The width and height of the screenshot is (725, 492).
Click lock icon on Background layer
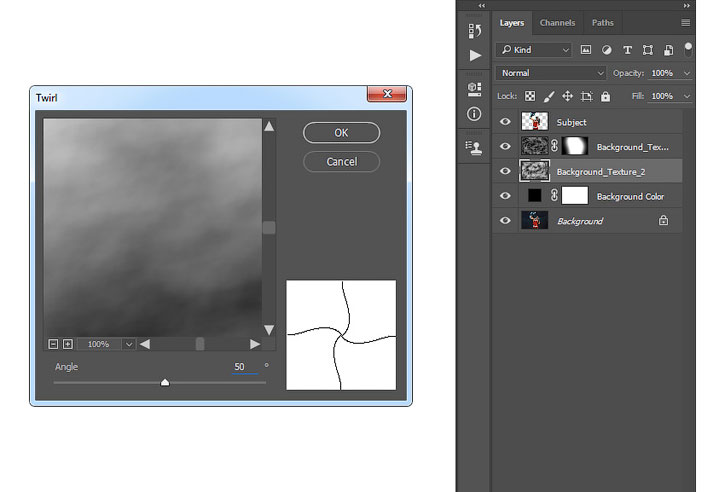(664, 221)
